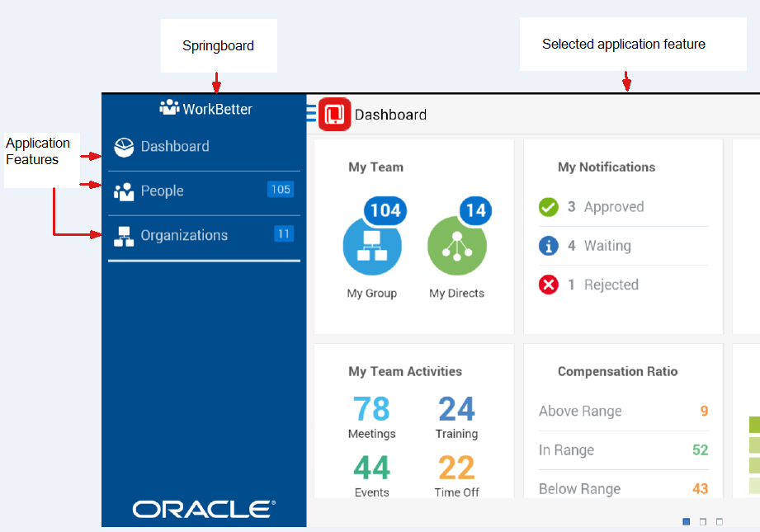Viewport: 760px width, 532px height.
Task: Click the 14 count badge on My Directs
Action: 475,211
